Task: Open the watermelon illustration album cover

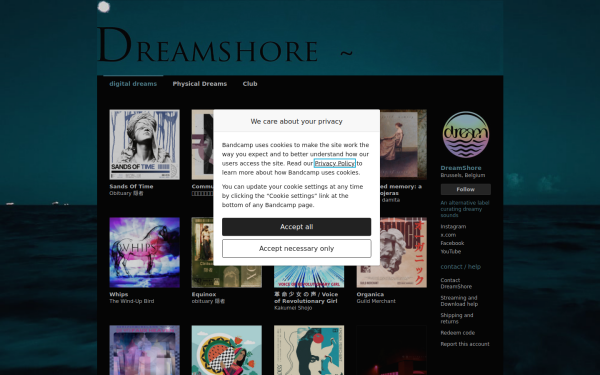Action: pyautogui.click(x=227, y=350)
